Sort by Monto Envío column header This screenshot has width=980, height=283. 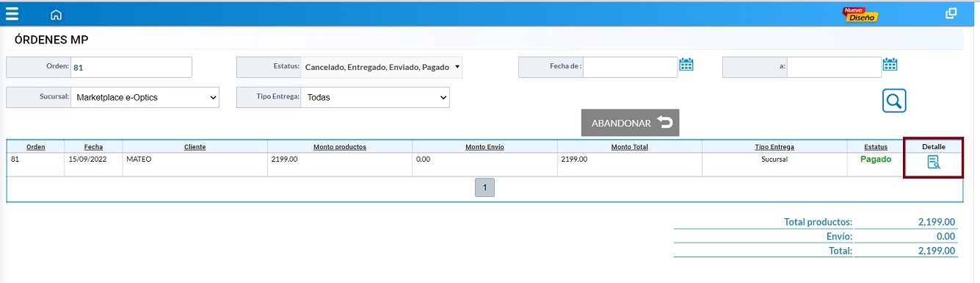coord(484,147)
